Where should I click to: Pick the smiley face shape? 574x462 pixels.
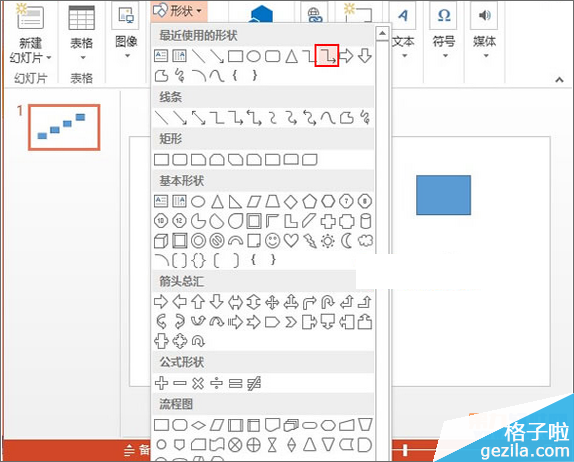[x=272, y=241]
